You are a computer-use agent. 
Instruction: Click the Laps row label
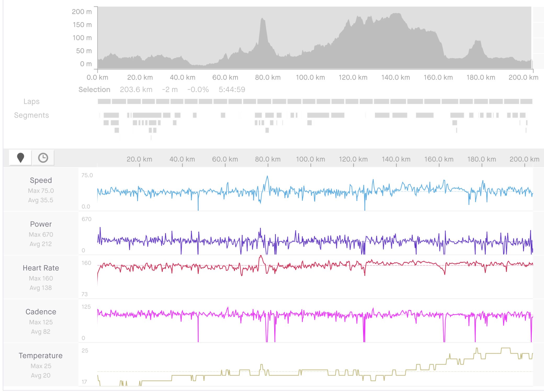pos(31,102)
